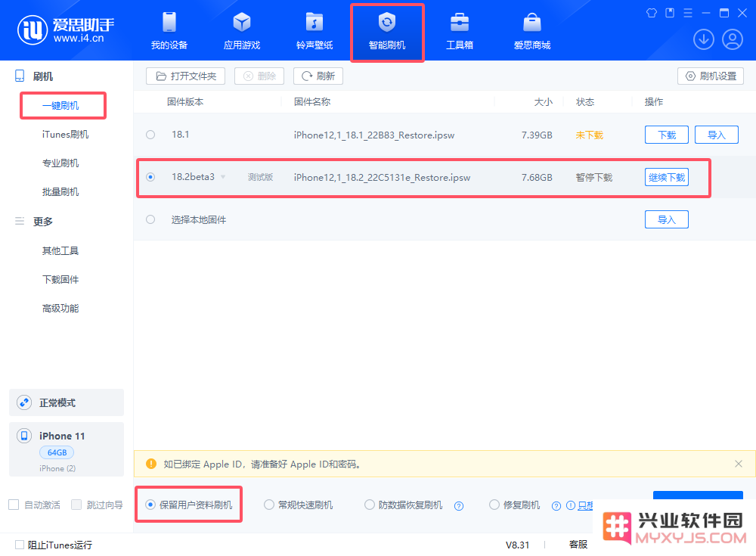Click 下载 for the 18.1 firmware

tap(667, 135)
